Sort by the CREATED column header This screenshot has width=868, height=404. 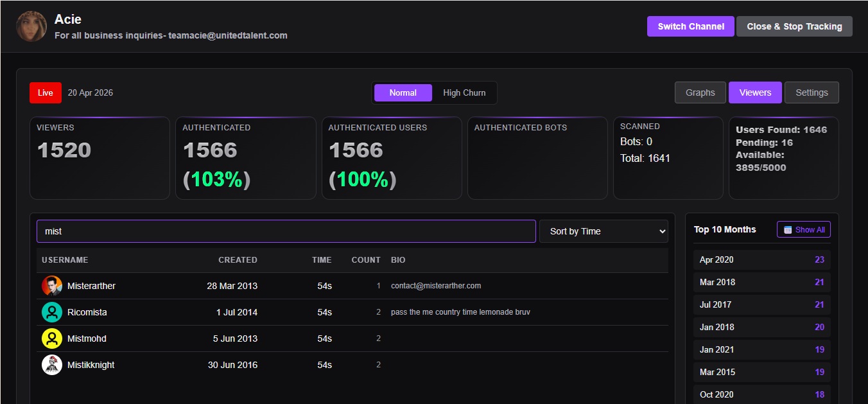coord(238,260)
